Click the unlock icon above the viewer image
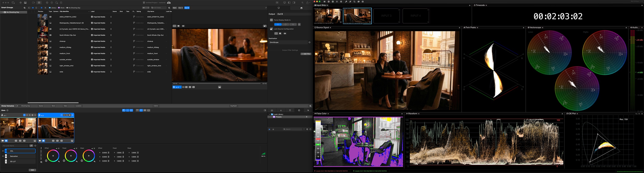This screenshot has height=173, width=644. (264, 26)
